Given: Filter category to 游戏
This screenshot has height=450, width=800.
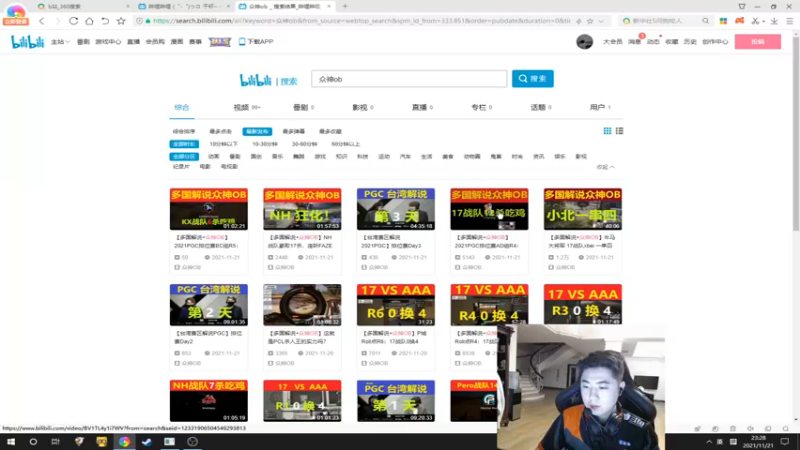Looking at the screenshot, I should (x=320, y=157).
